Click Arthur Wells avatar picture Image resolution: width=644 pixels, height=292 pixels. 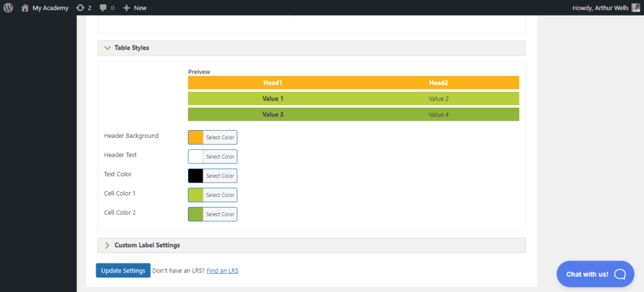pos(636,8)
